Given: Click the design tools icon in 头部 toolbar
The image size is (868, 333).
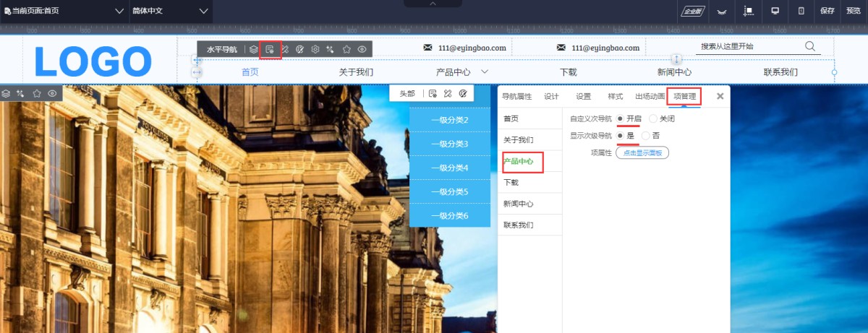Looking at the screenshot, I should (x=448, y=93).
